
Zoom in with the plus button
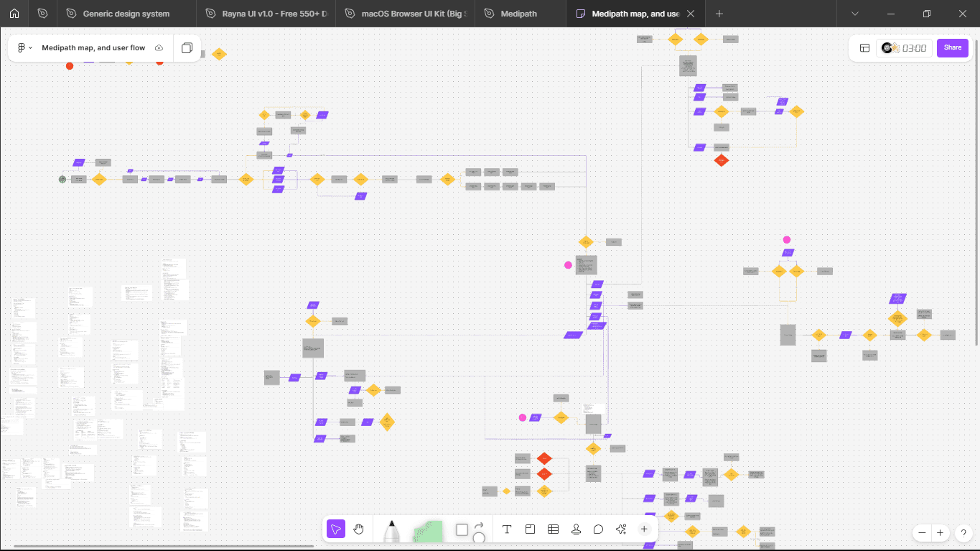point(940,533)
